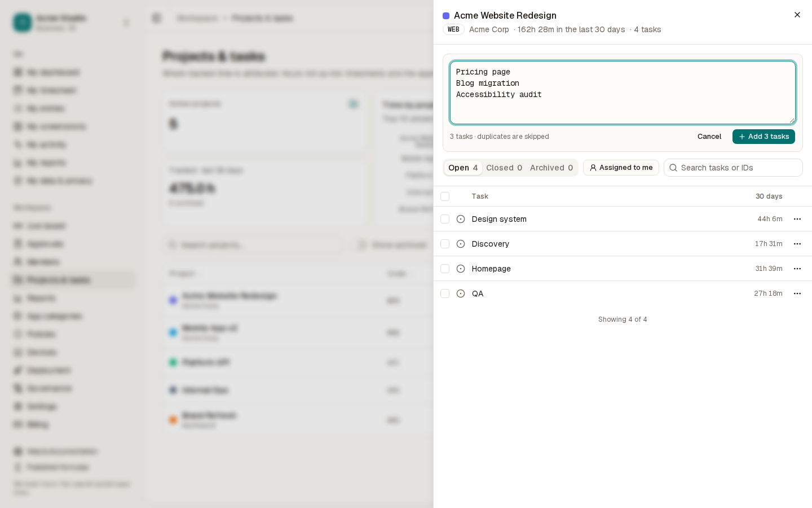Click the purple project color dot
Viewport: 812px width, 508px height.
point(446,16)
